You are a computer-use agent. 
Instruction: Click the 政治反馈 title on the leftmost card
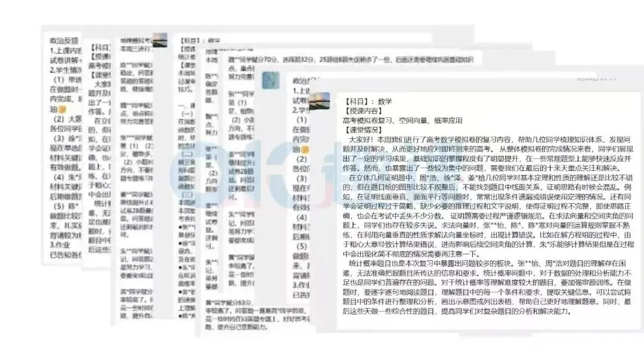coord(64,41)
